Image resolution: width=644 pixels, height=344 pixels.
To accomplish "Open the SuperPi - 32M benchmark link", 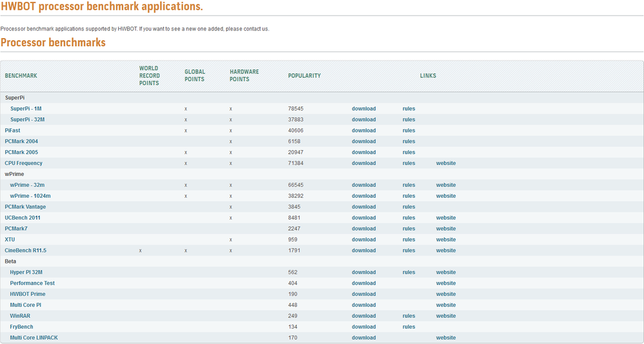I will click(x=28, y=119).
